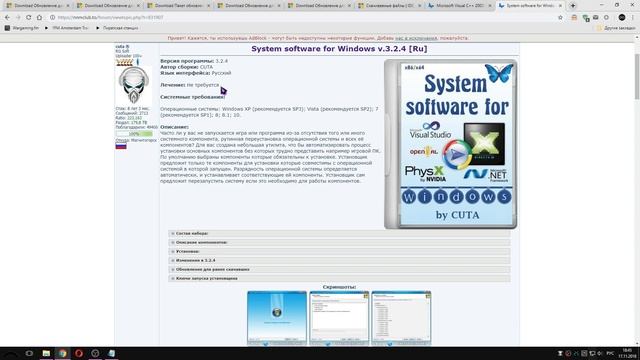Click the poster's skull avatar image
Image resolution: width=640 pixels, height=360 pixels.
133,85
